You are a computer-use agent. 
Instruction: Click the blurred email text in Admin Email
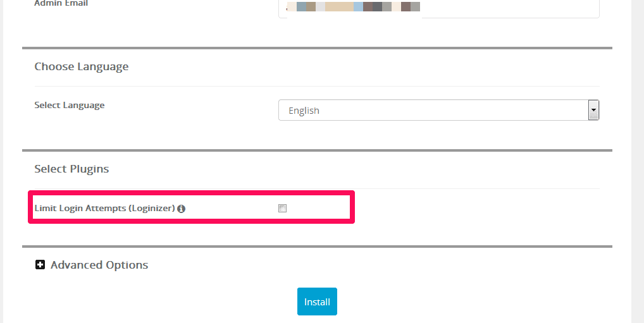pos(353,7)
